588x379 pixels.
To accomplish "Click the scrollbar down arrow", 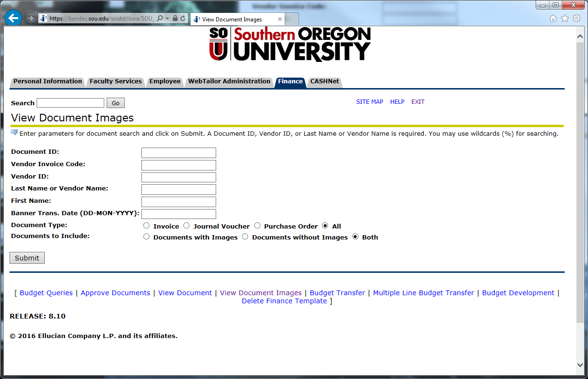I will coord(580,365).
